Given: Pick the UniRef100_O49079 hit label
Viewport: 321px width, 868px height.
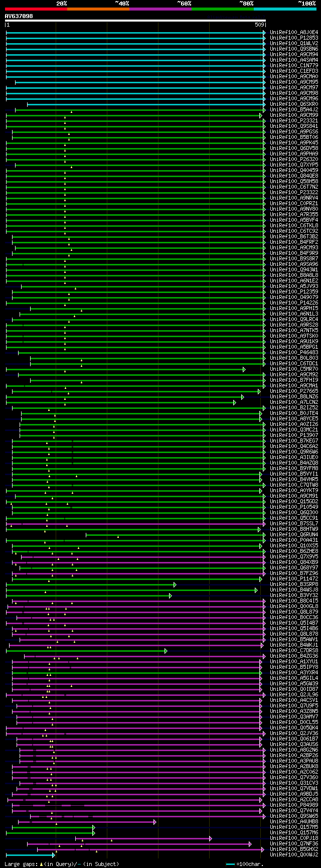Looking at the screenshot, I should [294, 298].
